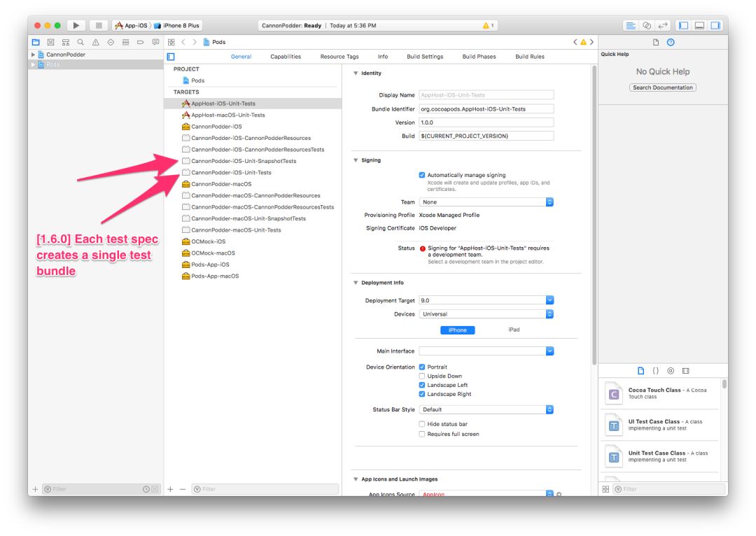This screenshot has height=536, width=756.
Task: Toggle the Landscape Left checkbox
Action: [422, 385]
